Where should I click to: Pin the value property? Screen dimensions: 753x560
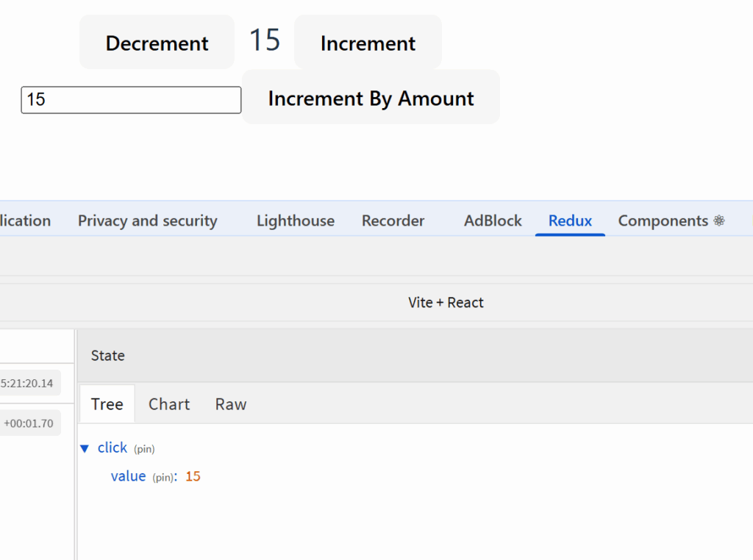coord(163,478)
